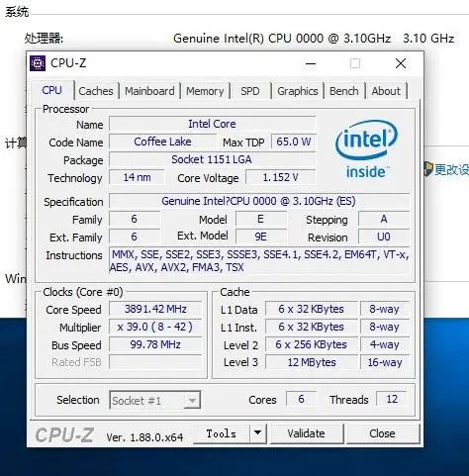Click the Technology value '14 nm'
The width and height of the screenshot is (469, 476).
coord(137,177)
